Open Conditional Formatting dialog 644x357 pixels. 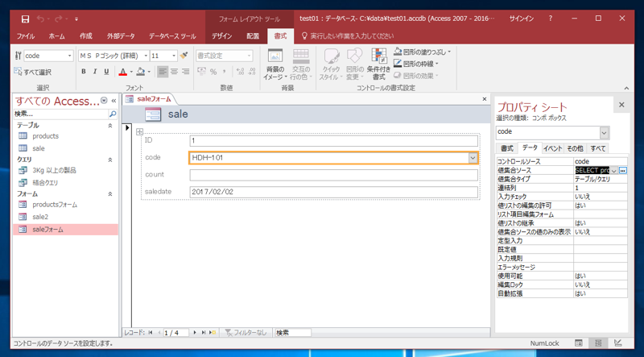378,64
